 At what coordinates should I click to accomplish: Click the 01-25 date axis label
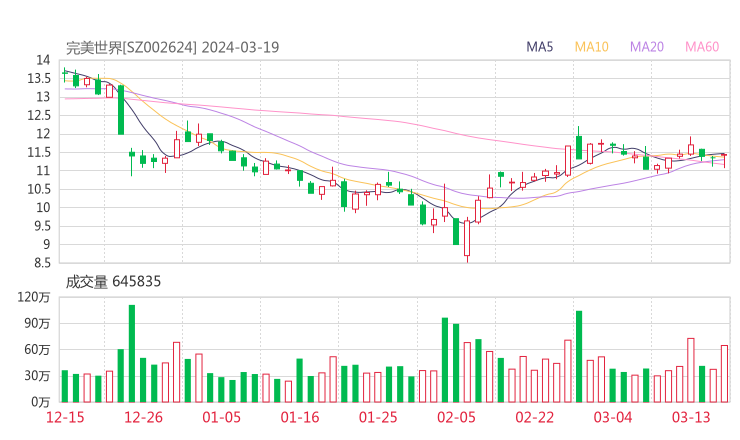click(378, 417)
